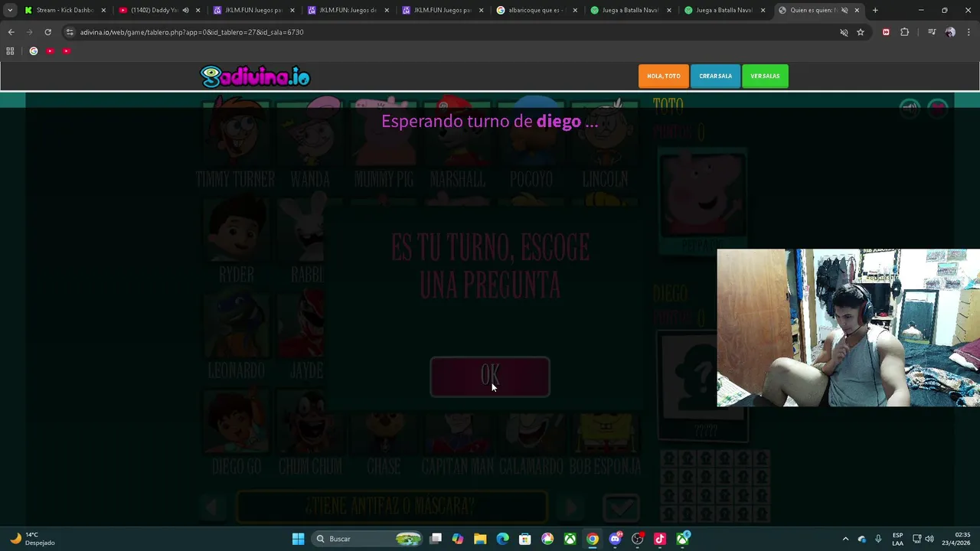Select the Diego Go character card
The image size is (980, 551).
tap(237, 433)
